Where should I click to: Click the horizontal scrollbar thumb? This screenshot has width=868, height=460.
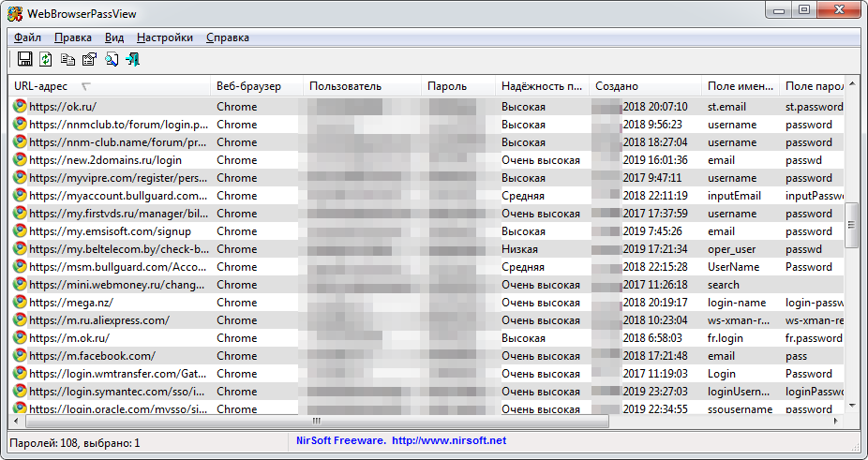317,422
